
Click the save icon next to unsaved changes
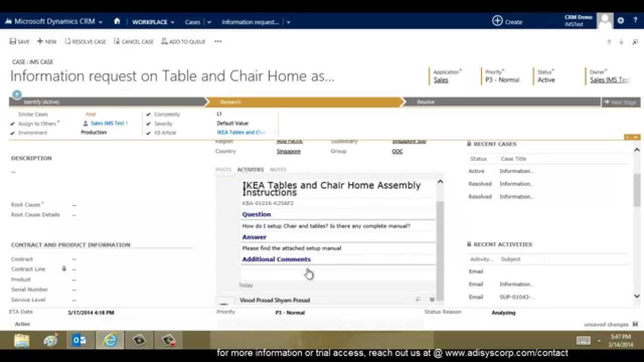coord(635,324)
